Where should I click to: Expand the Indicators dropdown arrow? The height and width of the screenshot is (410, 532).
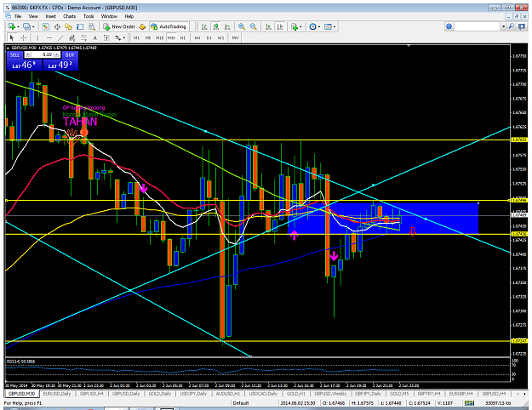point(300,26)
